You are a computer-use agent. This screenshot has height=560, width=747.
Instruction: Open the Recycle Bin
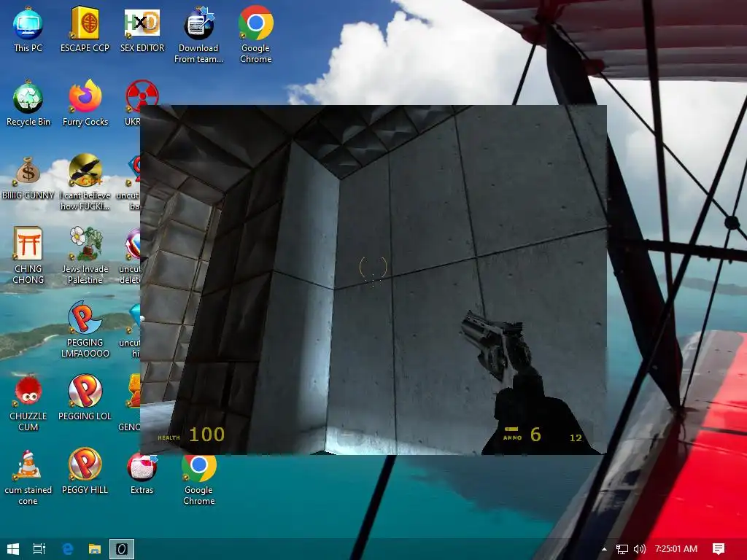tap(28, 104)
